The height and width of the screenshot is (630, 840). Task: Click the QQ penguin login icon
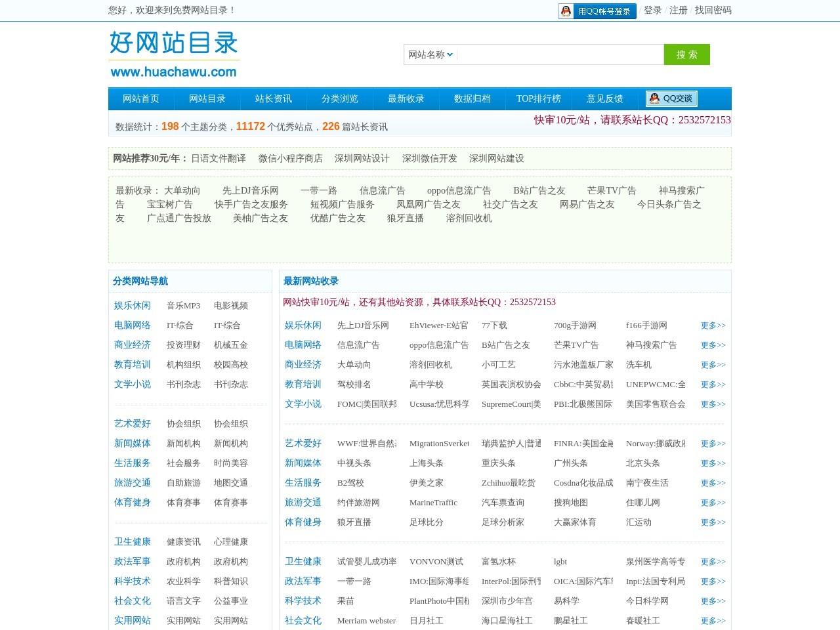(566, 10)
